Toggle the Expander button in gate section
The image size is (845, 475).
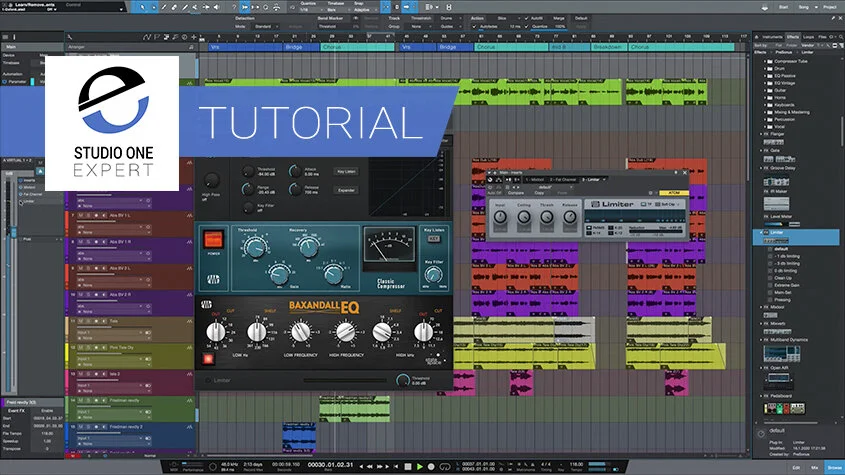346,190
